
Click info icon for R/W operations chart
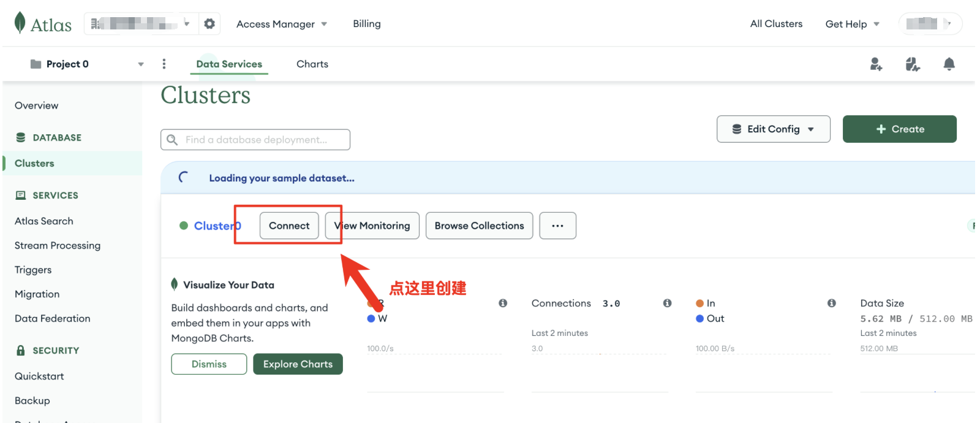(x=503, y=303)
